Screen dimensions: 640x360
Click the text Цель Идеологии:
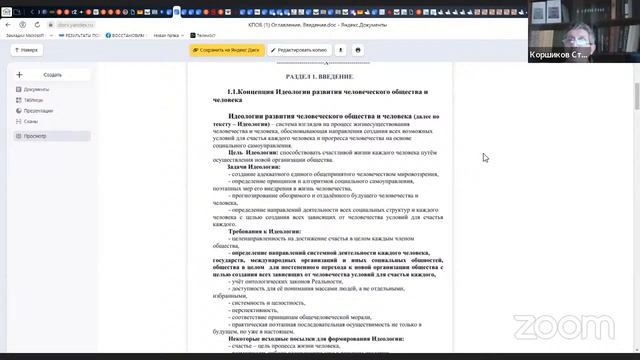[x=253, y=153]
